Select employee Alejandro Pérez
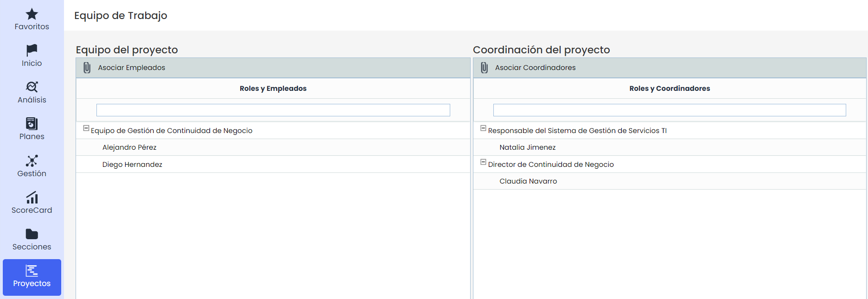Screen dimensions: 868x299 coord(129,147)
